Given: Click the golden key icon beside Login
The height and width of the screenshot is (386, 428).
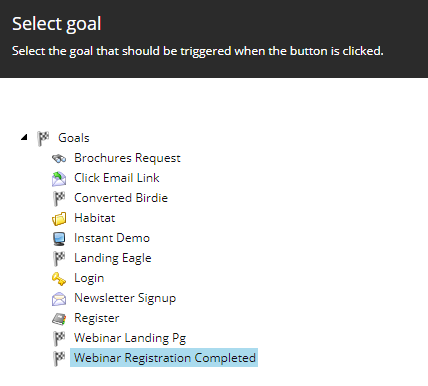Looking at the screenshot, I should coord(59,279).
